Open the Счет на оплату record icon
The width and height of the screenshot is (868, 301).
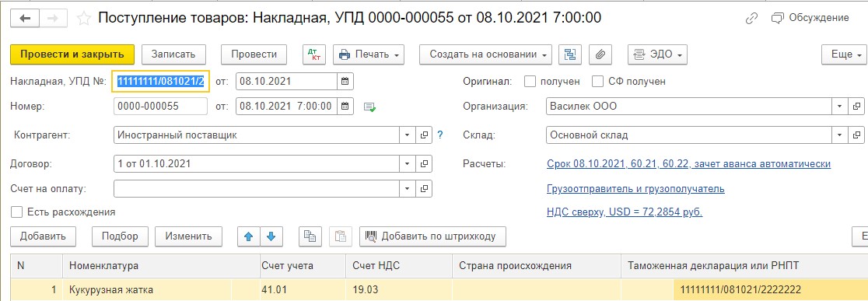(424, 189)
